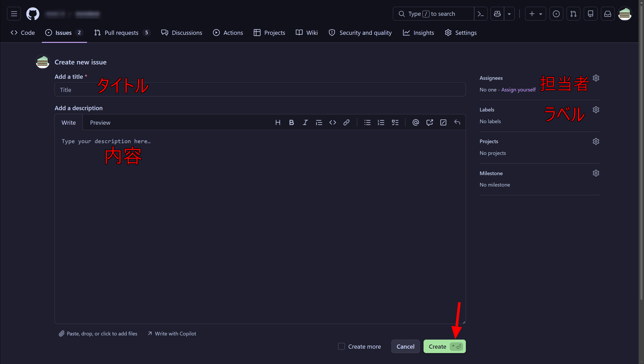Screen dimensions: 644x364
Task: Insert a link
Action: [x=346, y=122]
